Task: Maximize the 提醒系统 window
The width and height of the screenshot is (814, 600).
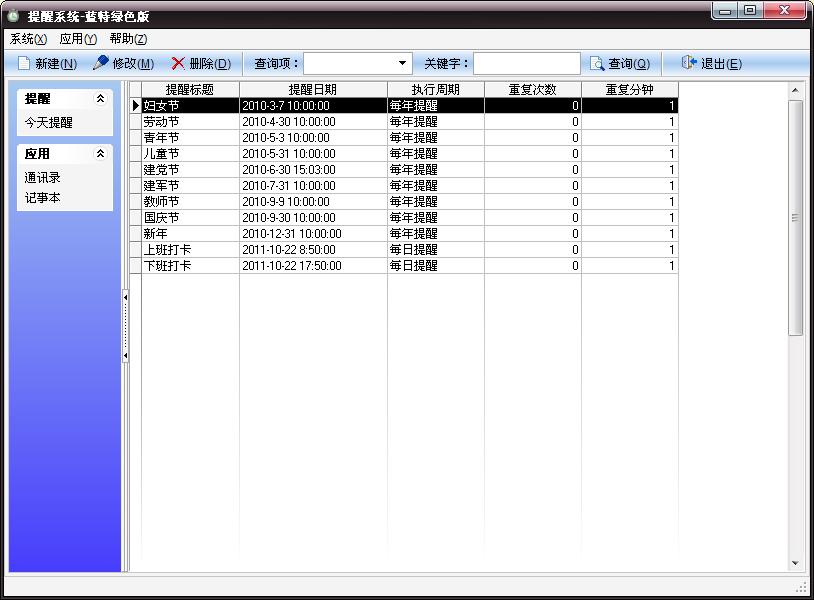Action: click(750, 9)
